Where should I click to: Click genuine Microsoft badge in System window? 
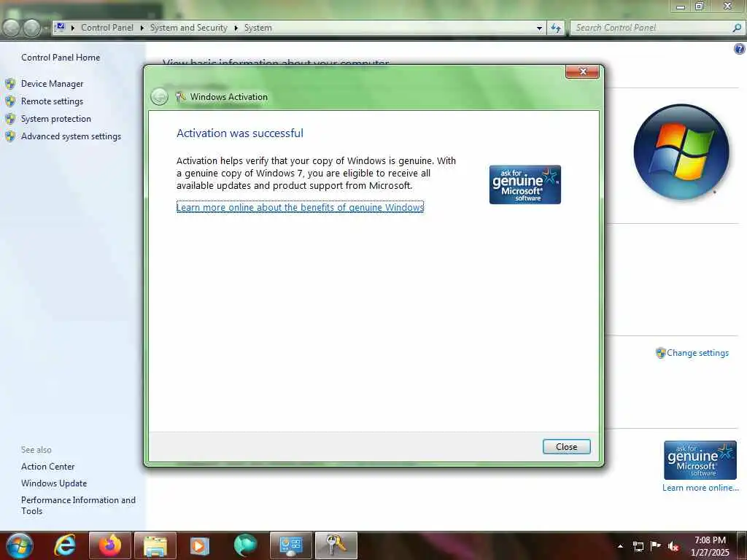(x=700, y=460)
